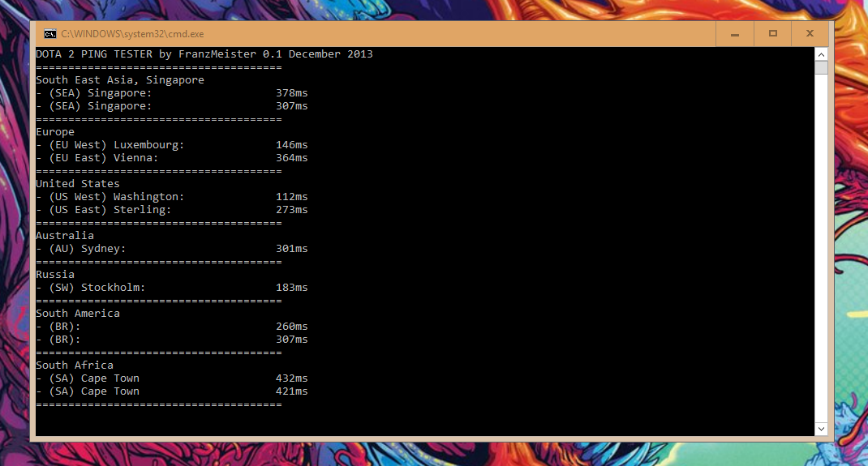The width and height of the screenshot is (868, 466).
Task: Minimize the cmd.exe window
Action: pos(735,34)
